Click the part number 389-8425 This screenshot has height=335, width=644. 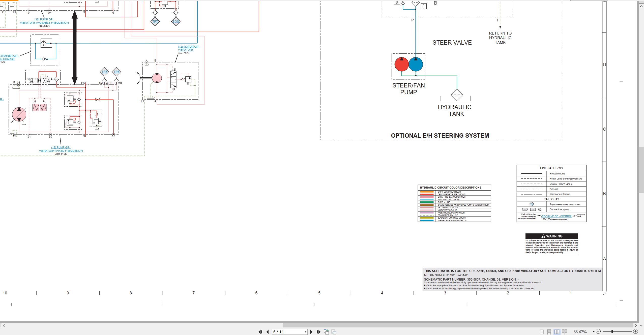coord(61,154)
